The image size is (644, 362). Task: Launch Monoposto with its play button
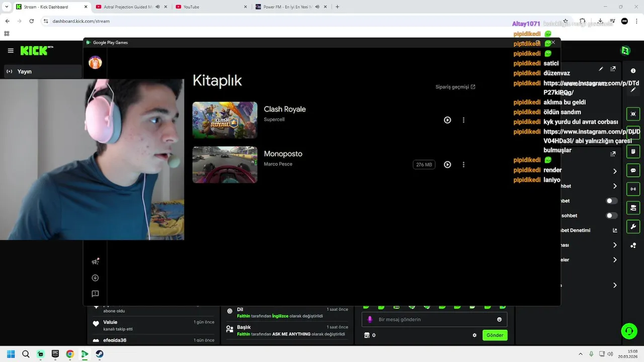coord(447,164)
